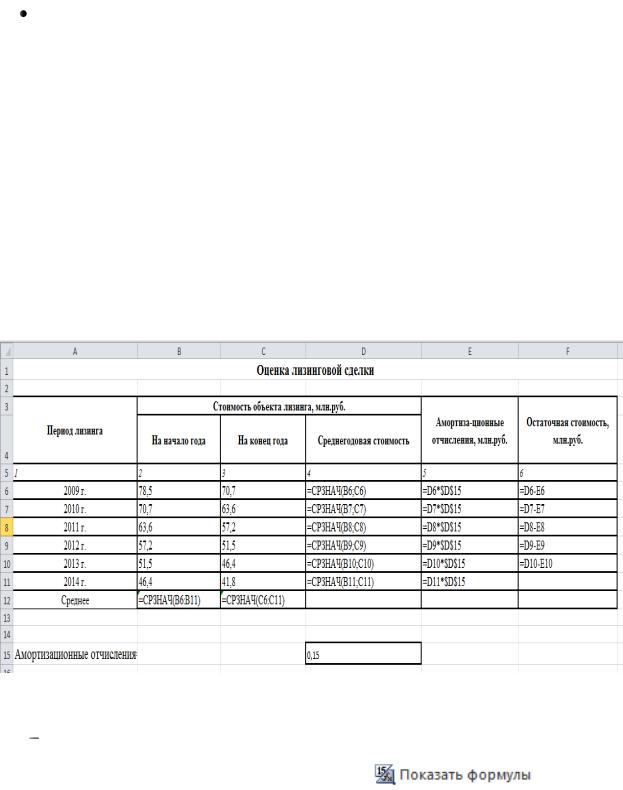Screen dimensions: 623x790
Task: Select column D header
Action: (x=363, y=351)
